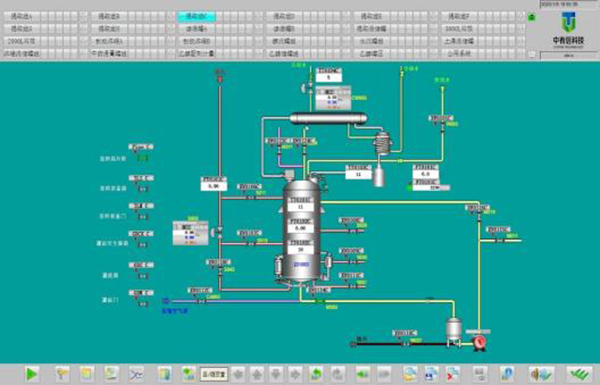Toggle the red pump at bottom right
The height and width of the screenshot is (385, 600).
(479, 343)
